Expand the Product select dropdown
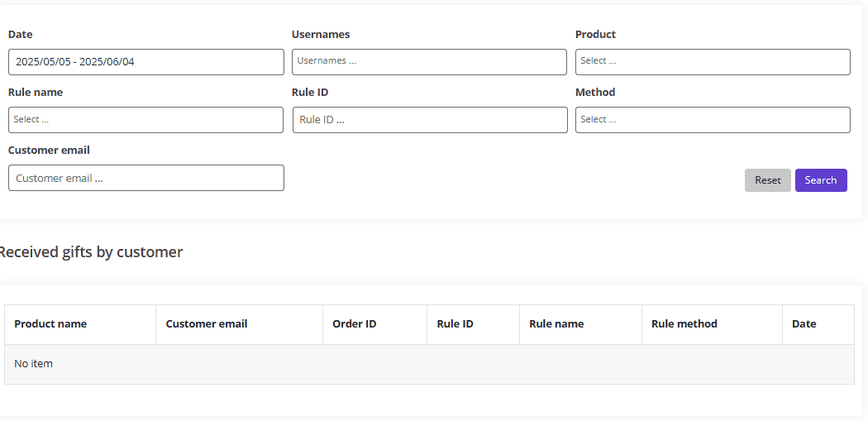The width and height of the screenshot is (868, 421). [713, 62]
